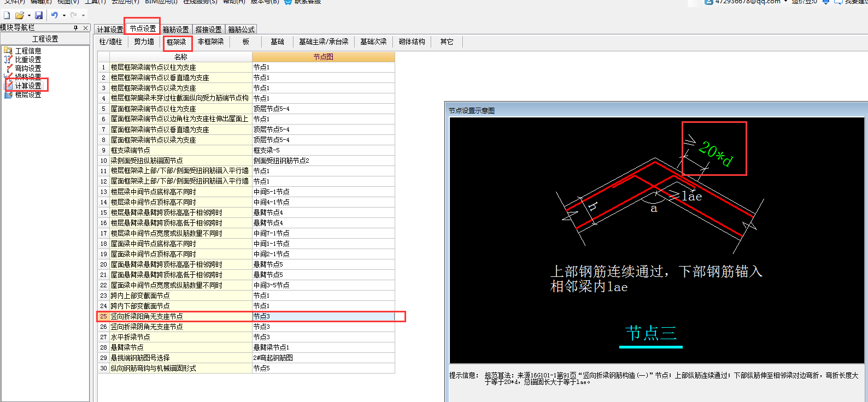The image size is (868, 402).
Task: Click the Save floppy disk icon
Action: 39,15
